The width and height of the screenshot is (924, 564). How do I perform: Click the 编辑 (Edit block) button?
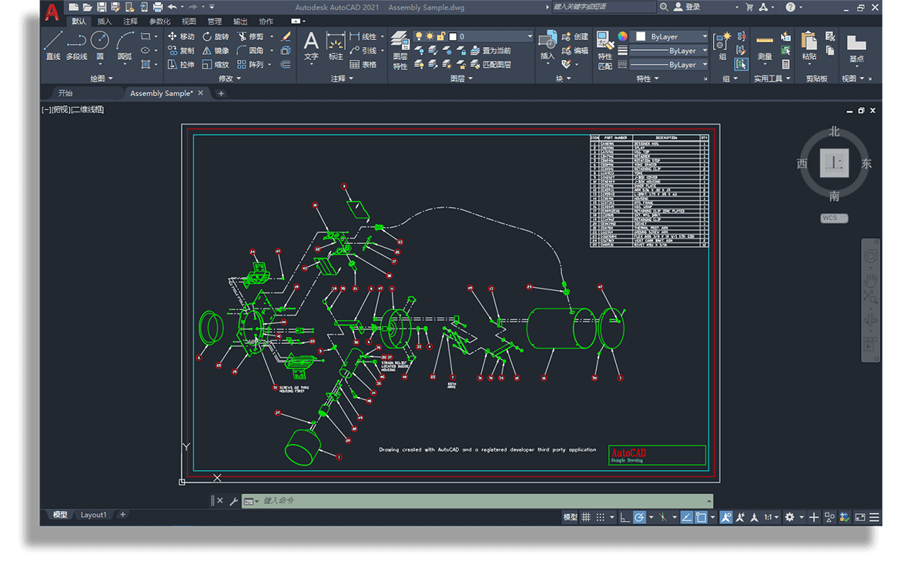[575, 51]
